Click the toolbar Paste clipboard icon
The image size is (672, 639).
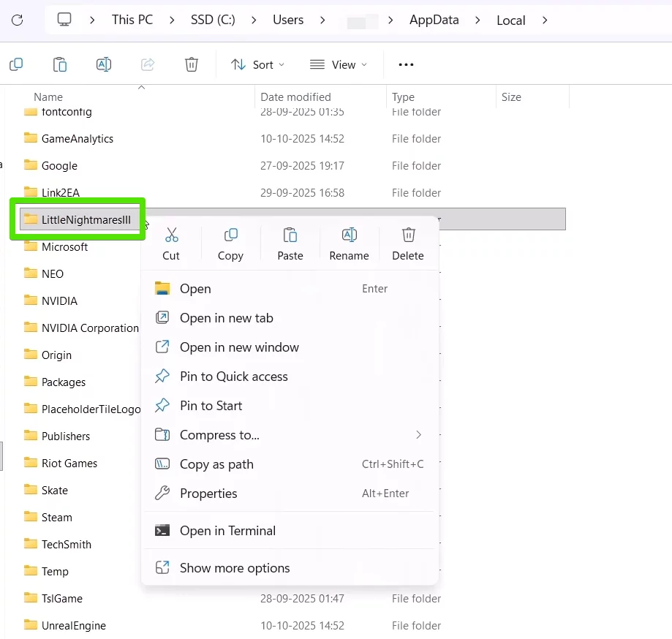click(60, 64)
